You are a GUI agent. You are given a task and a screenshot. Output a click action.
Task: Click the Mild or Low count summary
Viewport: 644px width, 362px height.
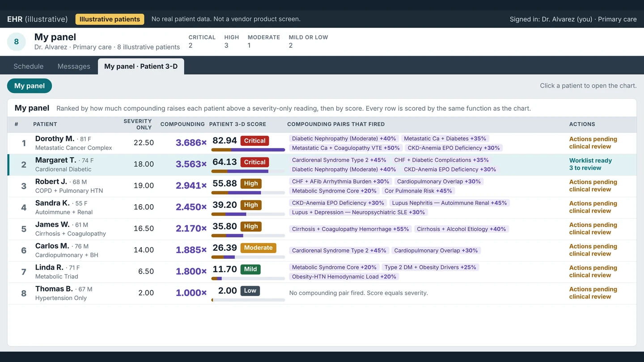coord(308,41)
